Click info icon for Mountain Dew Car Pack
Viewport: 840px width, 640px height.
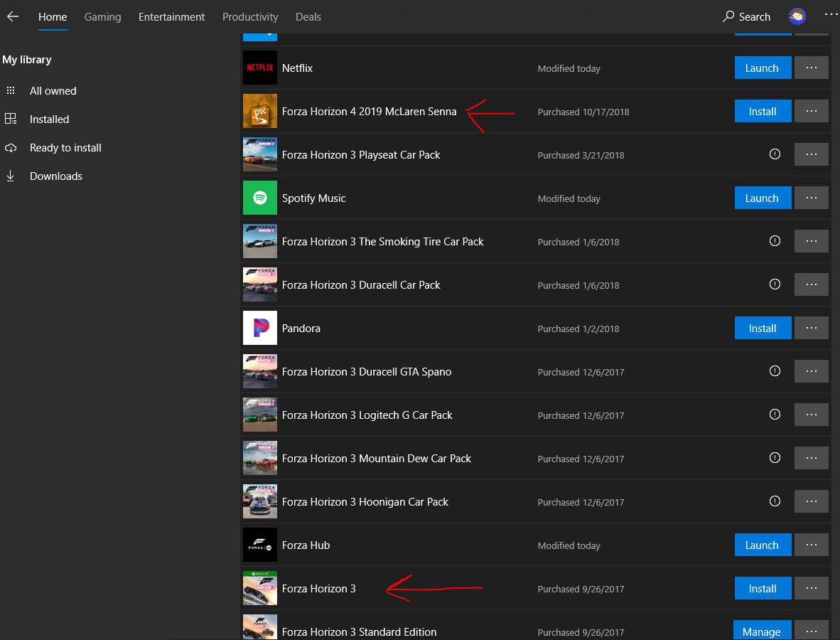775,458
